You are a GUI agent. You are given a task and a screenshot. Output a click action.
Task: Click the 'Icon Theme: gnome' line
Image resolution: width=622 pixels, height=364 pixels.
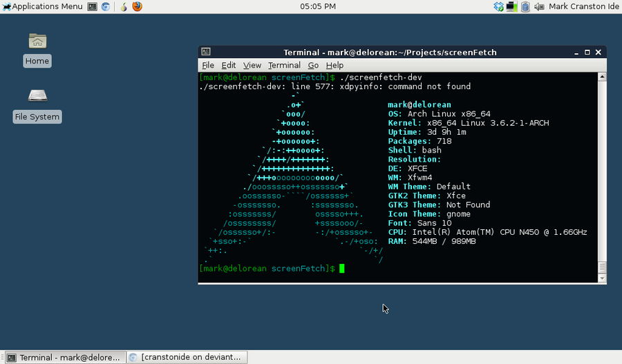tap(429, 214)
